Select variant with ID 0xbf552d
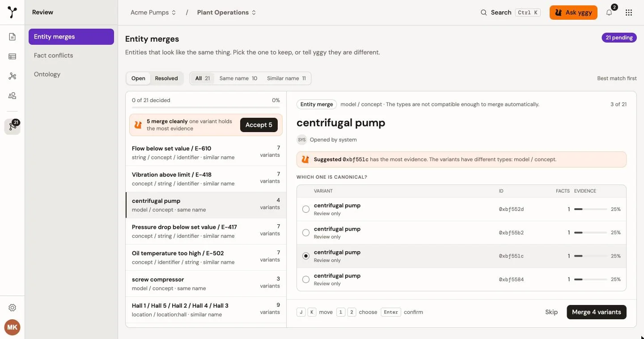This screenshot has height=339, width=644. coord(306,209)
